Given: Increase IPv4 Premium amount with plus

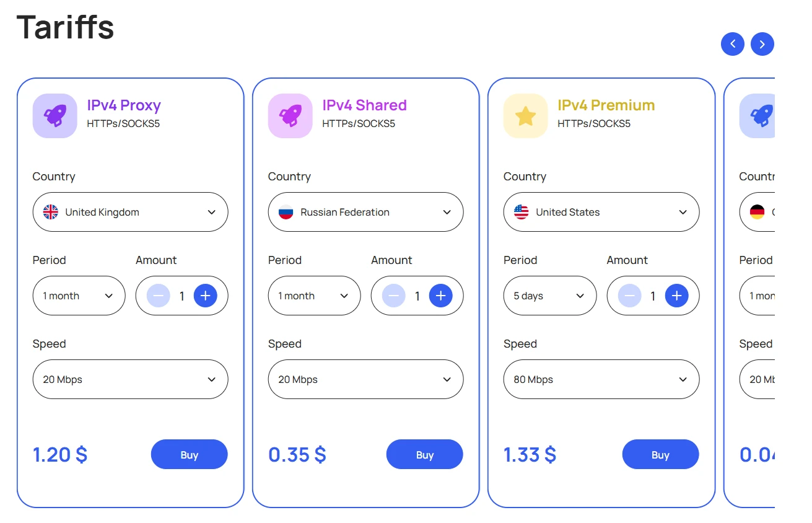Looking at the screenshot, I should pos(676,296).
